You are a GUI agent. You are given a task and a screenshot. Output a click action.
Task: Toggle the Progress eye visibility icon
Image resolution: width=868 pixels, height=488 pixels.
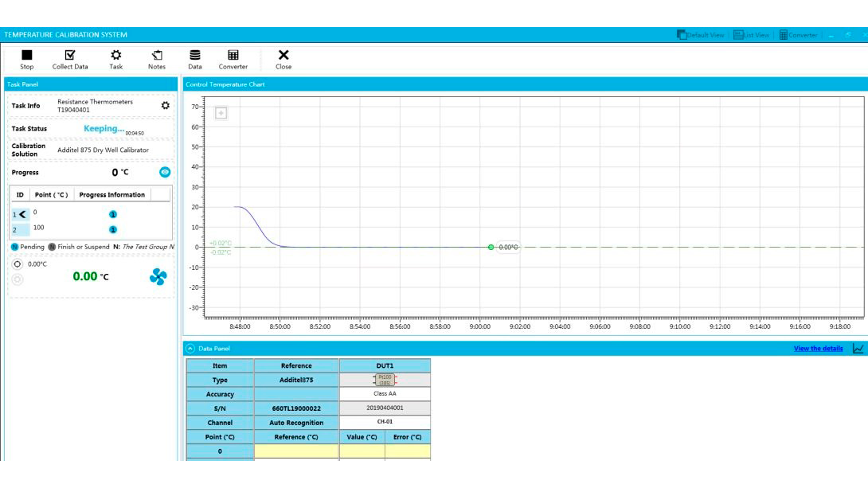click(x=164, y=172)
